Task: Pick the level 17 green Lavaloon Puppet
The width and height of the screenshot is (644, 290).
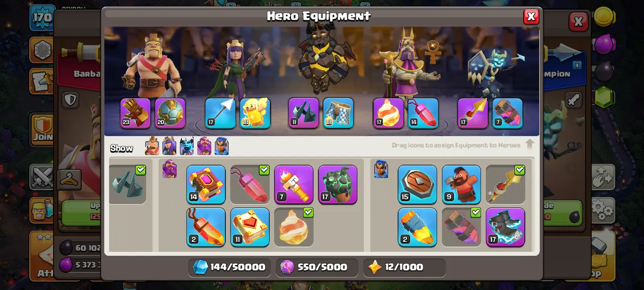Action: (x=338, y=184)
